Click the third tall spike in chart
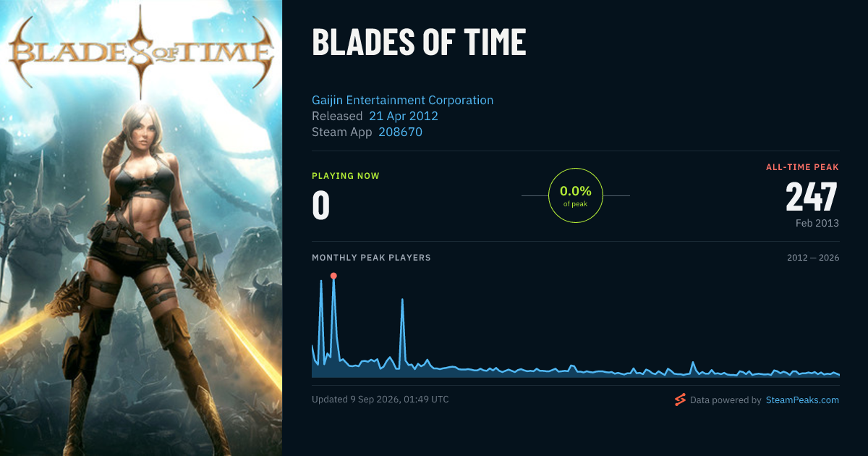Image resolution: width=868 pixels, height=456 pixels. pyautogui.click(x=402, y=299)
